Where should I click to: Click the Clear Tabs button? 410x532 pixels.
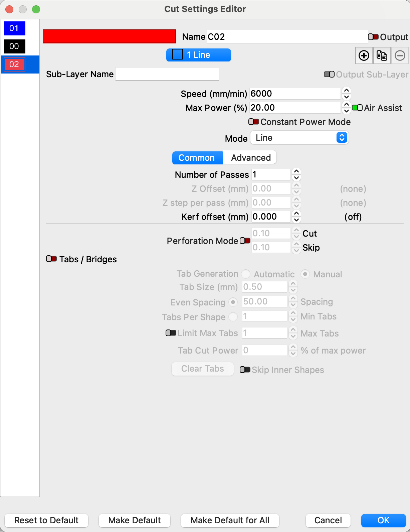203,369
